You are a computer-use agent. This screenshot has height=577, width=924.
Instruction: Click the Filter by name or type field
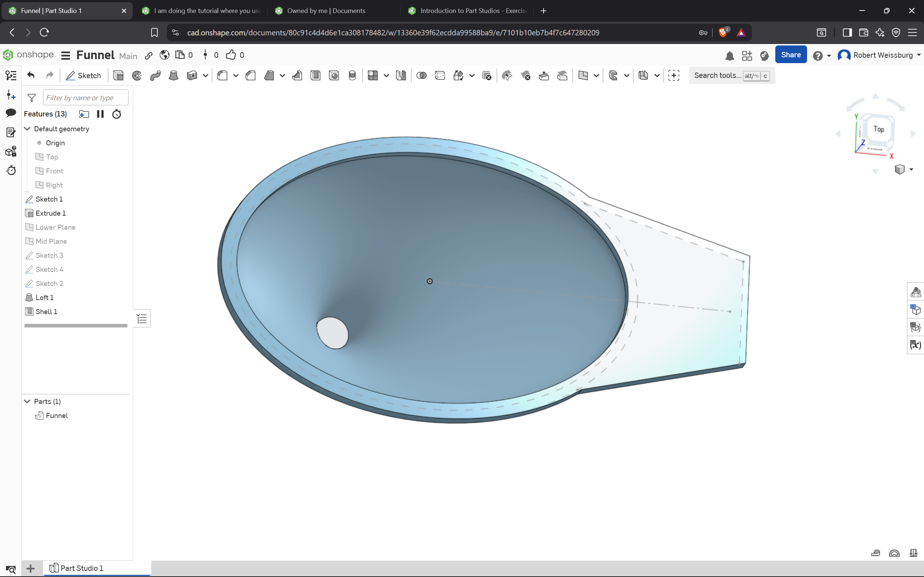86,98
